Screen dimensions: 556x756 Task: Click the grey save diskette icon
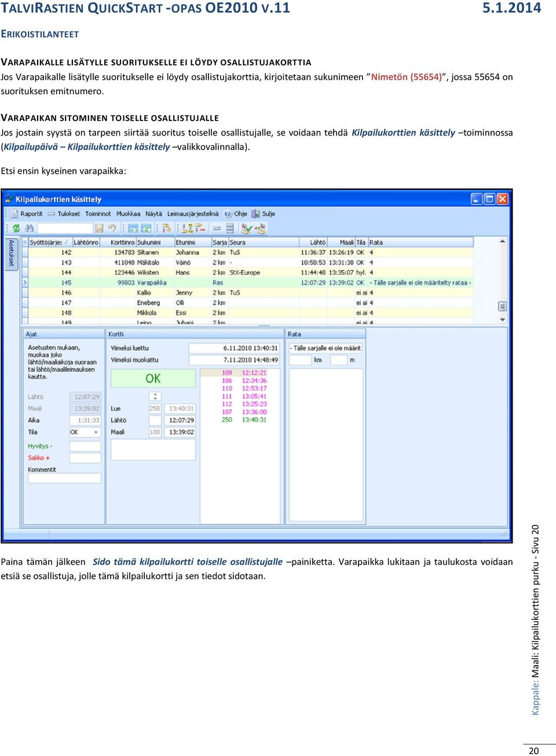pos(100,228)
